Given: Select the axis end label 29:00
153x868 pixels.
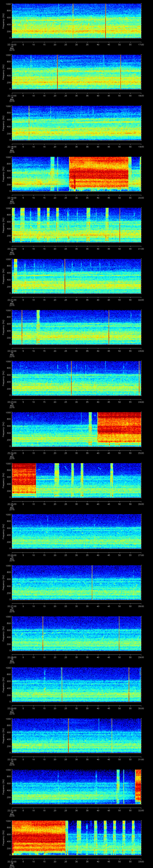Looking at the screenshot, I should 141,657.
